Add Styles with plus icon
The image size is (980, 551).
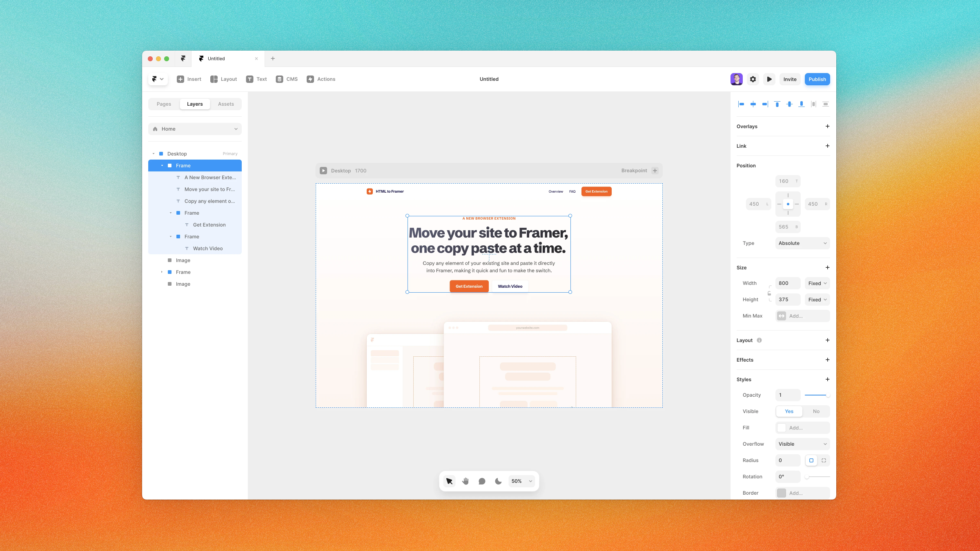click(x=827, y=380)
